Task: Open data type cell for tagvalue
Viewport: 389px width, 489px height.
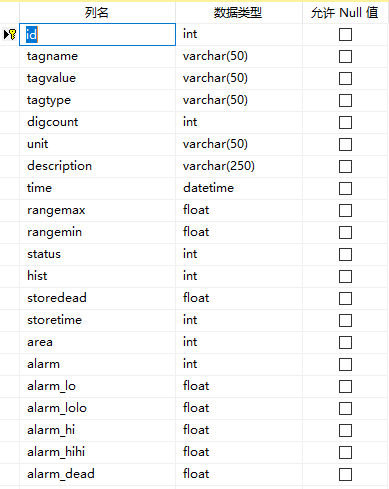Action: 239,78
